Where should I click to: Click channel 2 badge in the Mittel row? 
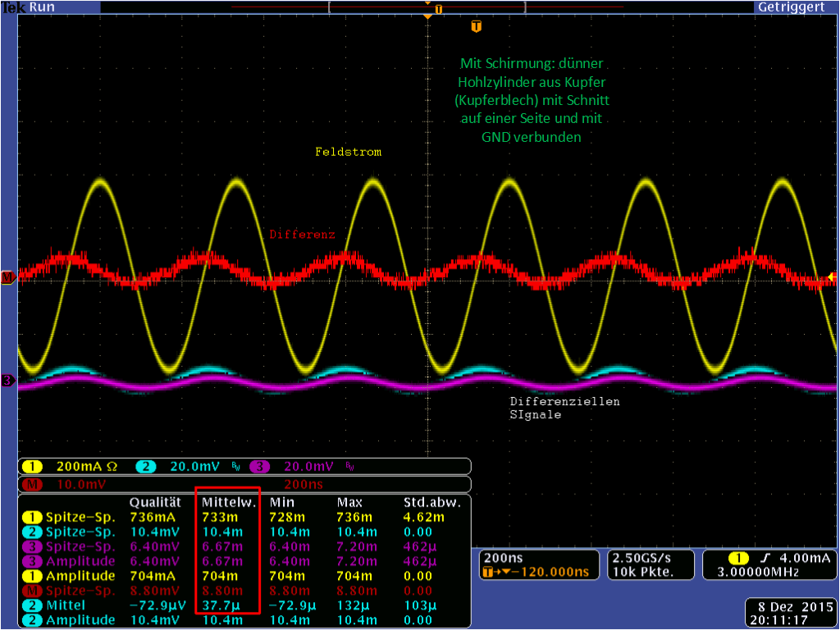coord(32,605)
